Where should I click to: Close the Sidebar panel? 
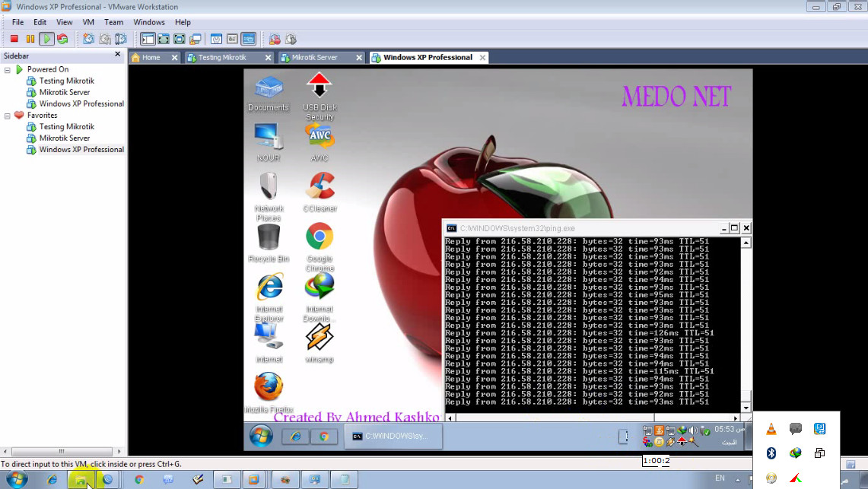117,54
